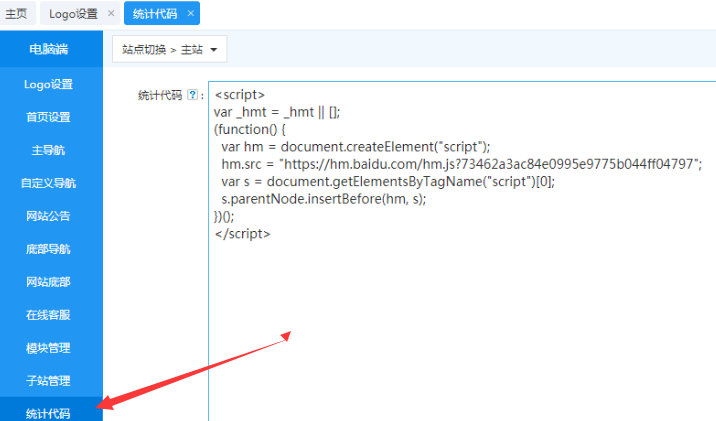Viewport: 716px width, 421px height.
Task: Click inside the statistics code text area
Action: click(x=460, y=320)
